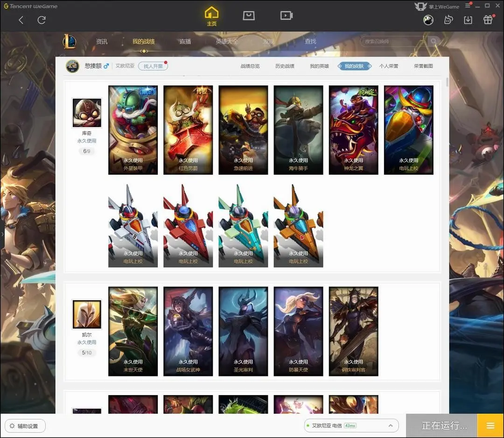Click the 5/10 skin count under 凯尔
This screenshot has height=438, width=504.
pos(87,353)
